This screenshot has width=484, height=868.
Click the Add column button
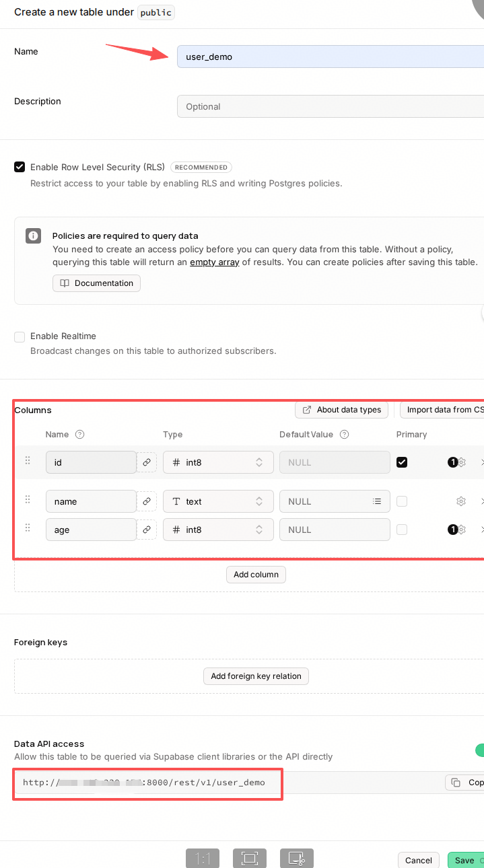256,575
